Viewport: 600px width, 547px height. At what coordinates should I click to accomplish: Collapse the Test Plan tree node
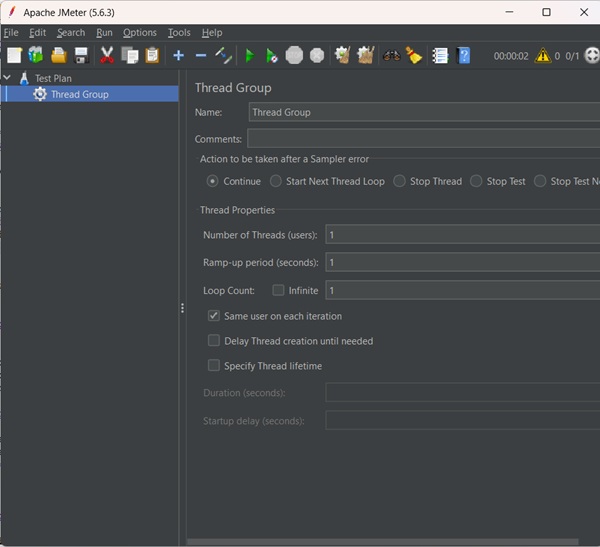[8, 78]
